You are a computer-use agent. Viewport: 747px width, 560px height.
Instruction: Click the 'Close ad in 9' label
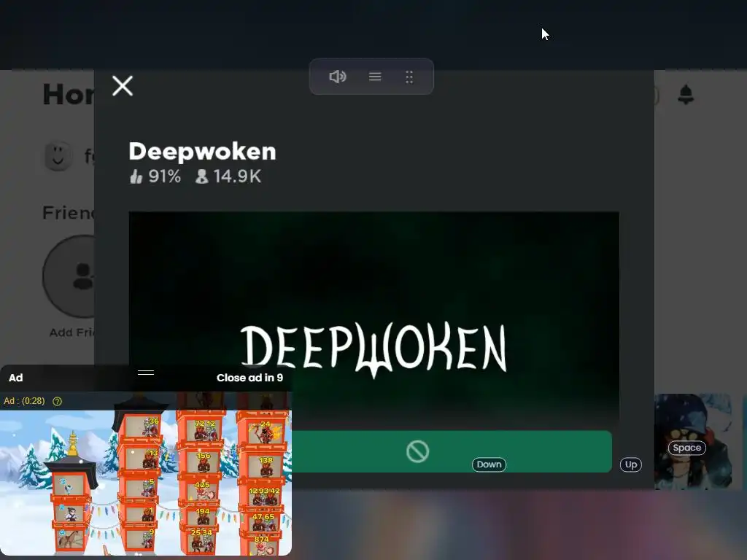(x=249, y=378)
